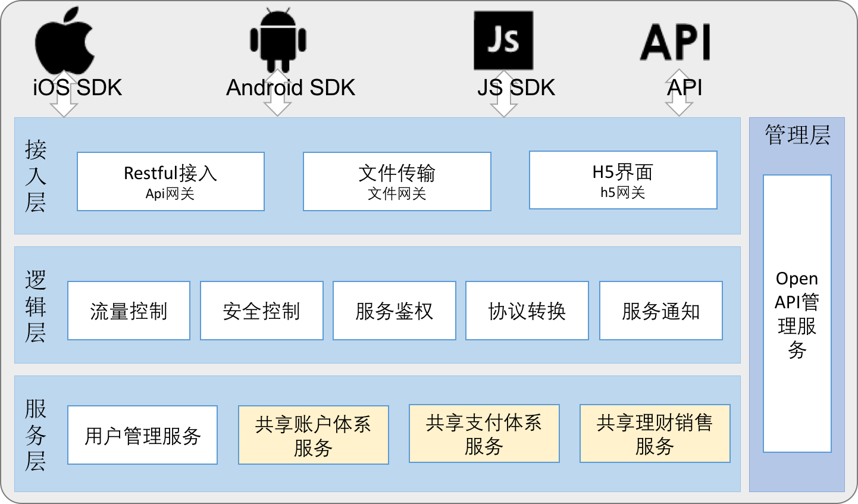Click the Android robot icon

278,40
